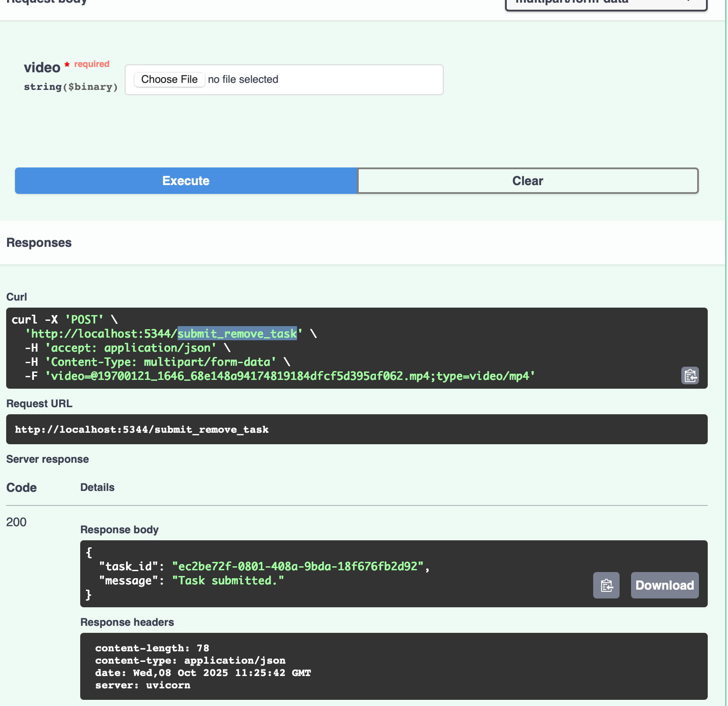Copy the curl command to clipboard
The height and width of the screenshot is (706, 728).
(690, 376)
